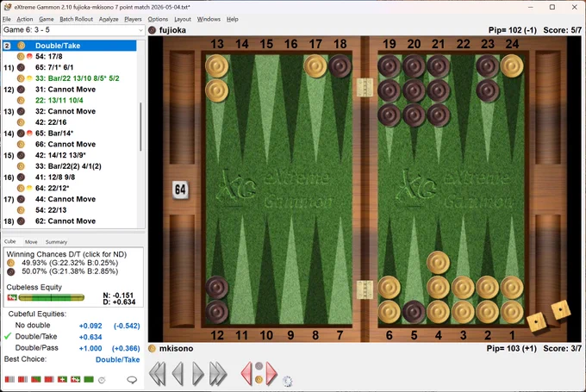Jump to the first move with double-left arrow
The height and width of the screenshot is (392, 586).
(x=158, y=373)
